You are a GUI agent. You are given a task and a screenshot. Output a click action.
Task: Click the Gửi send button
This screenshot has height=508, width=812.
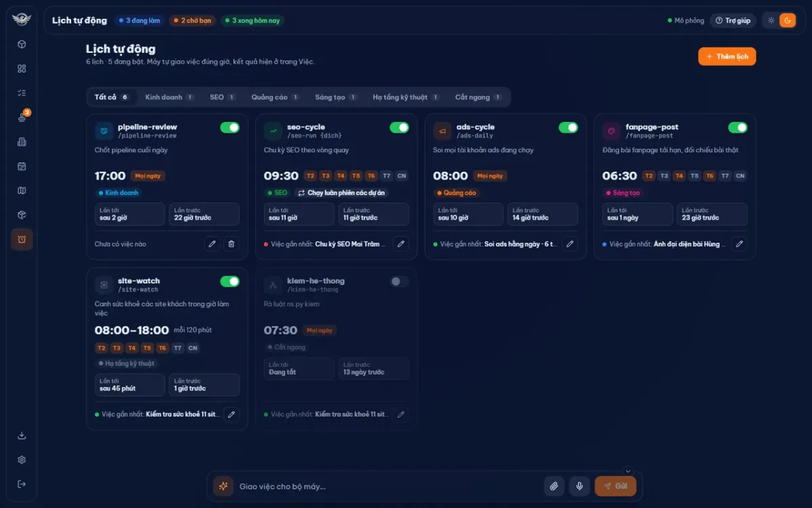615,486
